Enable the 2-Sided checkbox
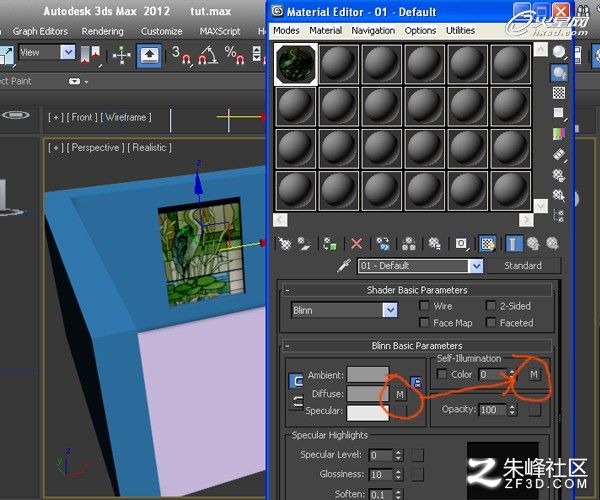600x500 pixels. tap(491, 306)
